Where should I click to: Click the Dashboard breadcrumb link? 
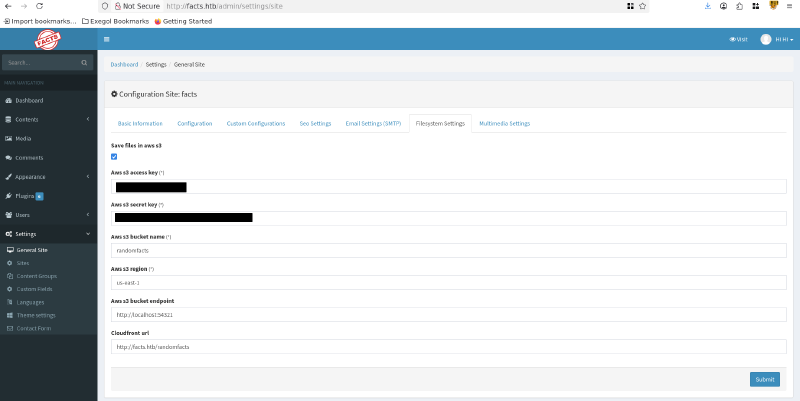(124, 64)
